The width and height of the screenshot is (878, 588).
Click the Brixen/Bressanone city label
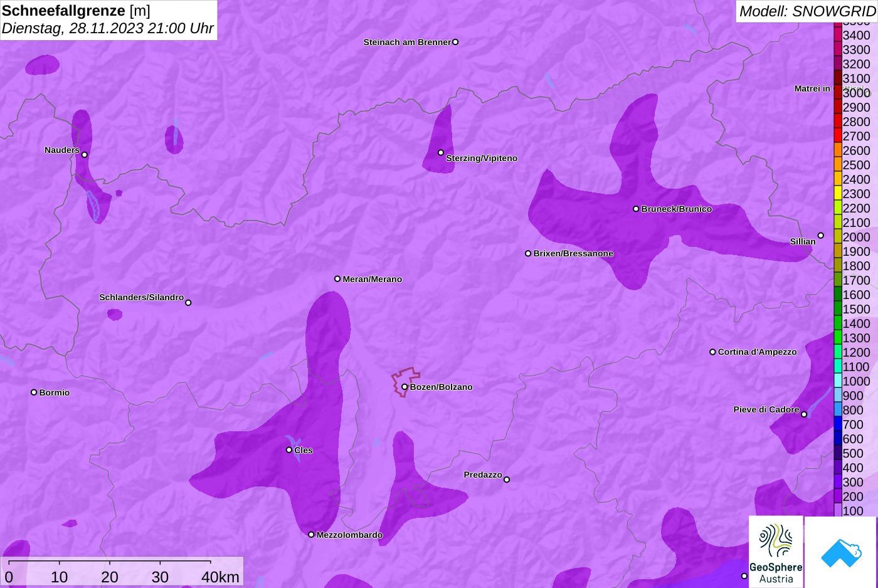573,253
